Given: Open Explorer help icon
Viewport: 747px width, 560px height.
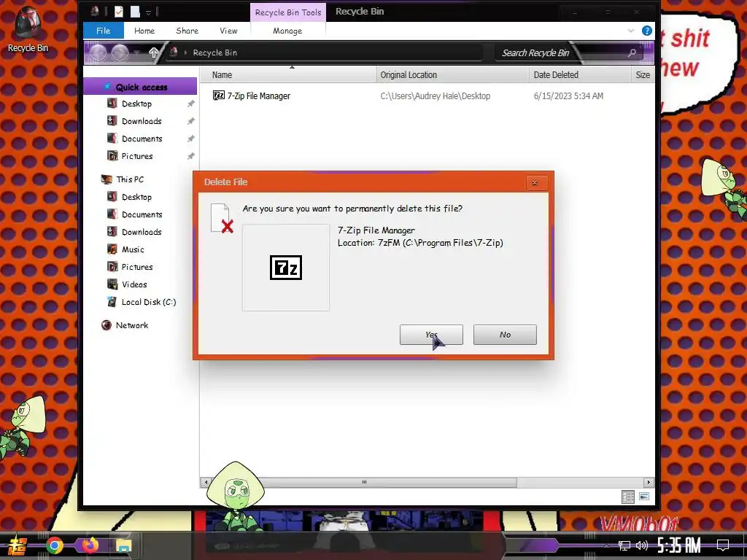Looking at the screenshot, I should [646, 31].
